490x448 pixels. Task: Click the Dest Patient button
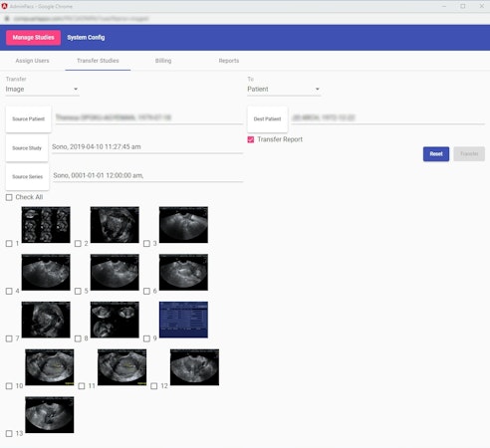pos(267,119)
